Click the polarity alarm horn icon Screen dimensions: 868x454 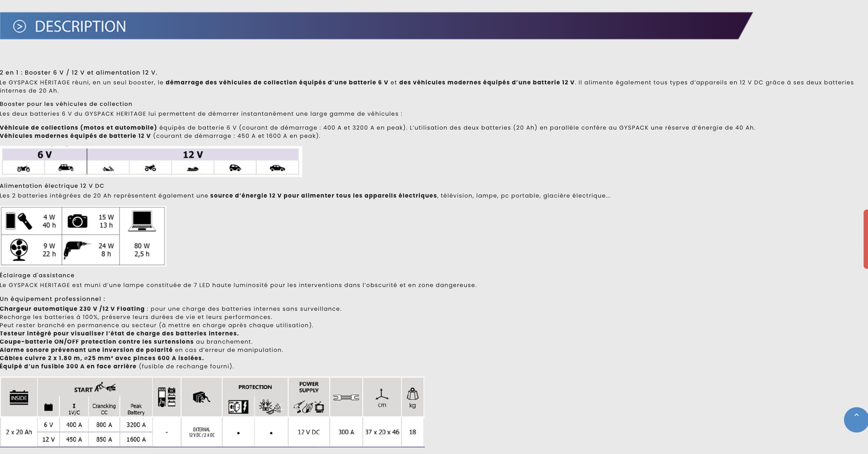271,407
